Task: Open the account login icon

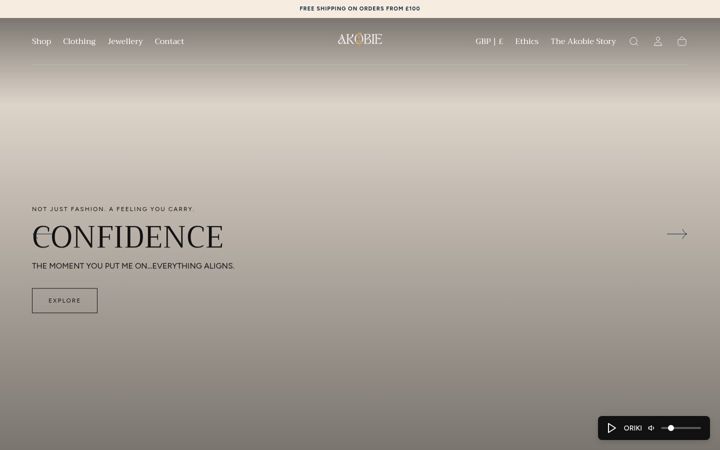Action: coord(658,41)
